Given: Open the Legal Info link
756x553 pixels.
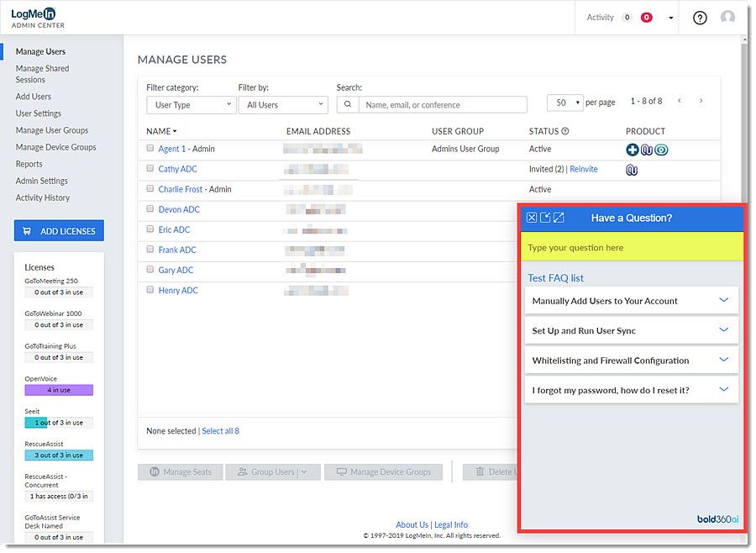Looking at the screenshot, I should (x=451, y=524).
